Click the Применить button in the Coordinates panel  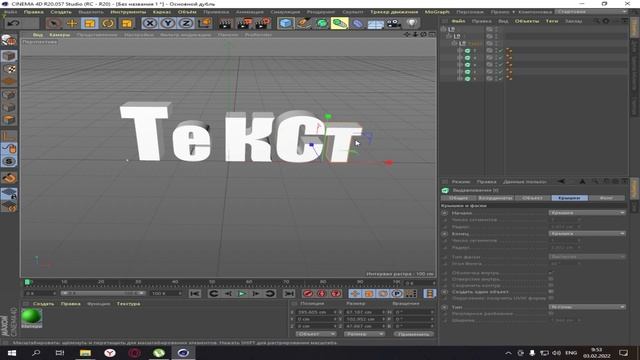[x=413, y=334]
